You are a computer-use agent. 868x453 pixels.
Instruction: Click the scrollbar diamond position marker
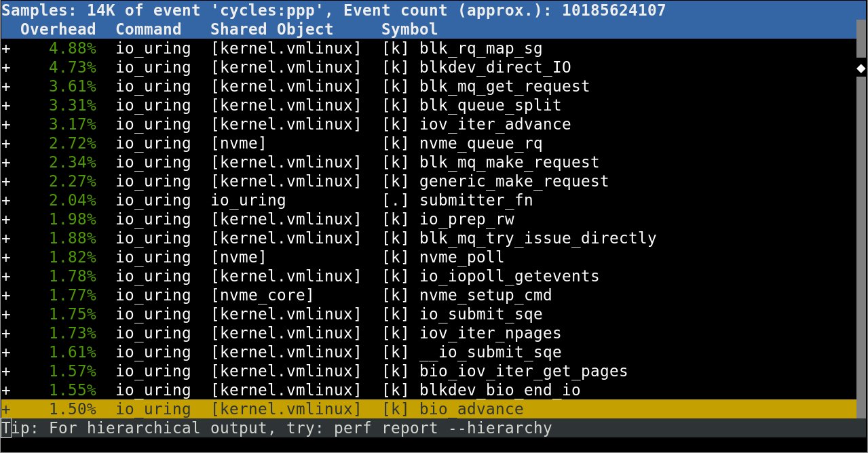(x=861, y=68)
